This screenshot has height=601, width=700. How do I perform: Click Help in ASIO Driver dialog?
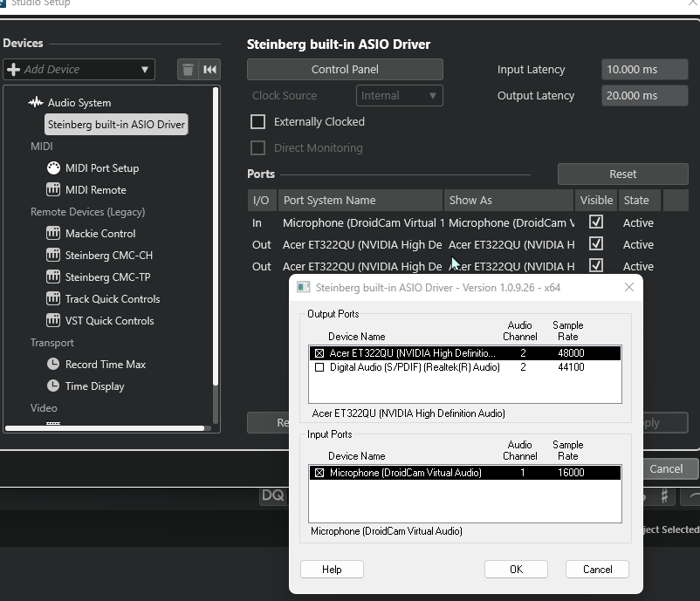tap(332, 570)
